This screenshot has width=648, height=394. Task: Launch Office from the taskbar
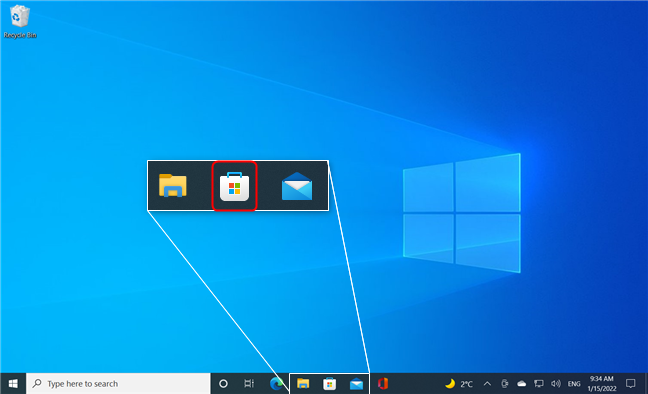[383, 384]
